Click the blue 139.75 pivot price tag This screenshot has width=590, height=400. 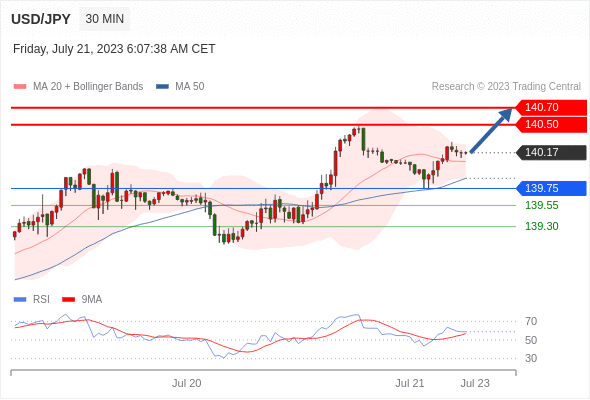tap(551, 188)
